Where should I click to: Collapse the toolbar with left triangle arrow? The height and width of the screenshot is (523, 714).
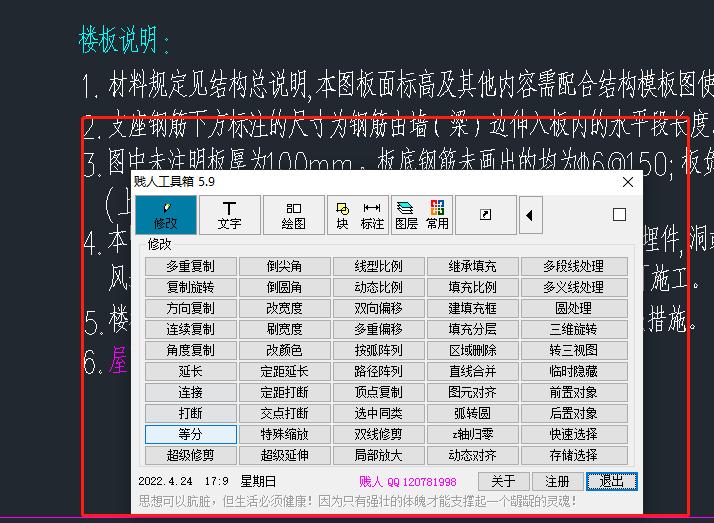point(530,215)
